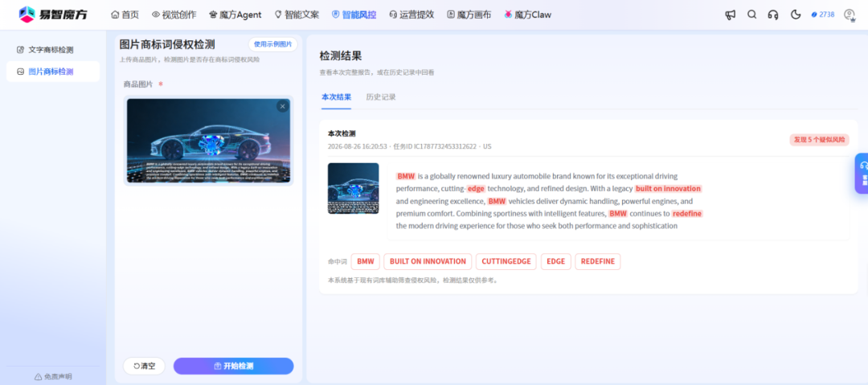Click the 图片商标检测 sidebar icon
The height and width of the screenshot is (385, 868).
tap(20, 72)
